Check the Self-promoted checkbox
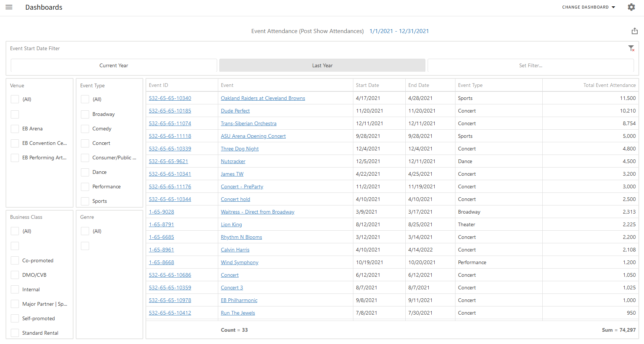This screenshot has width=644, height=344. tap(15, 318)
